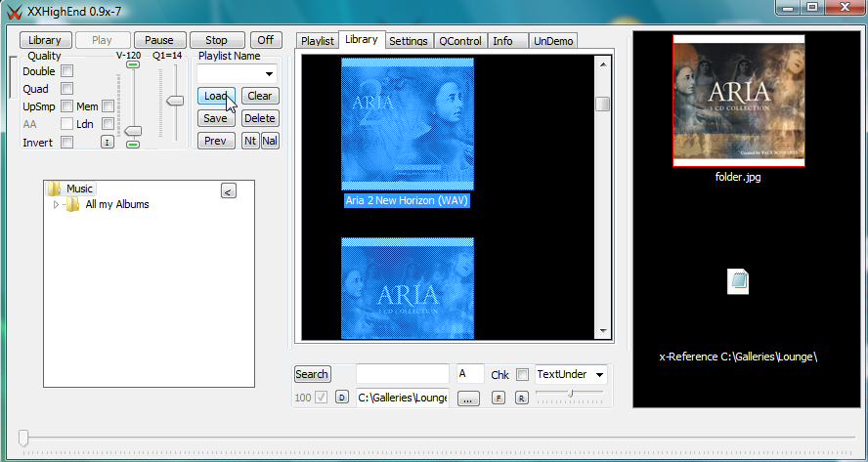
Task: Click the XXHighEnd title bar logo
Action: click(15, 12)
